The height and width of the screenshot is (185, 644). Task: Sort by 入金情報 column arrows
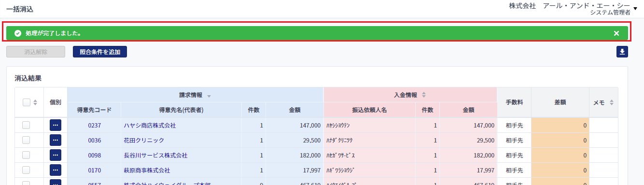coord(424,95)
